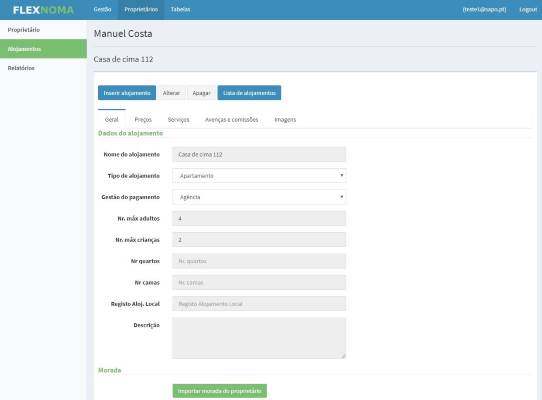Click the Casa de cima 112 subtitle
The image size is (542, 400).
pos(123,59)
